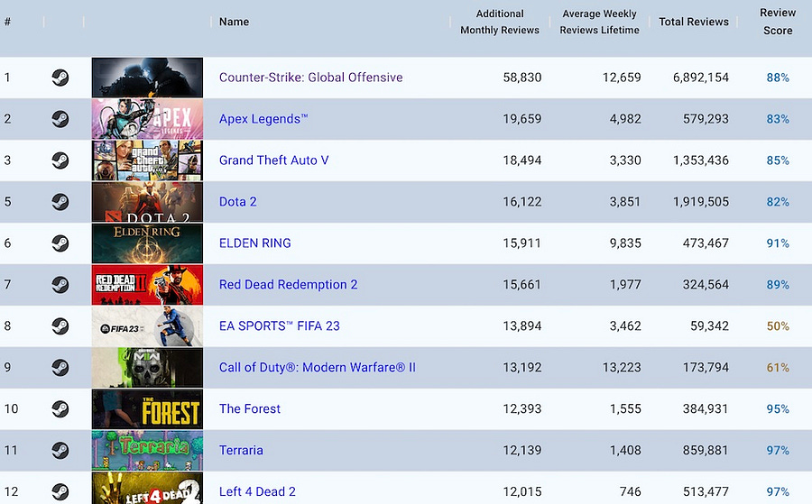Viewport: 812px width, 504px height.
Task: Open ELDEN RING banner thumbnail
Action: tap(147, 243)
